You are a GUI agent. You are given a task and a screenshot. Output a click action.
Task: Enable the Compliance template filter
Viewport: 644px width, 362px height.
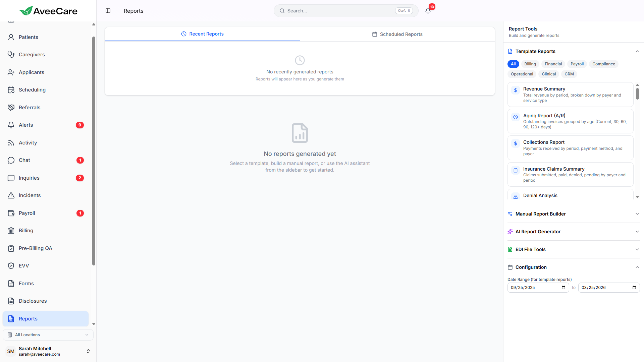pyautogui.click(x=603, y=64)
